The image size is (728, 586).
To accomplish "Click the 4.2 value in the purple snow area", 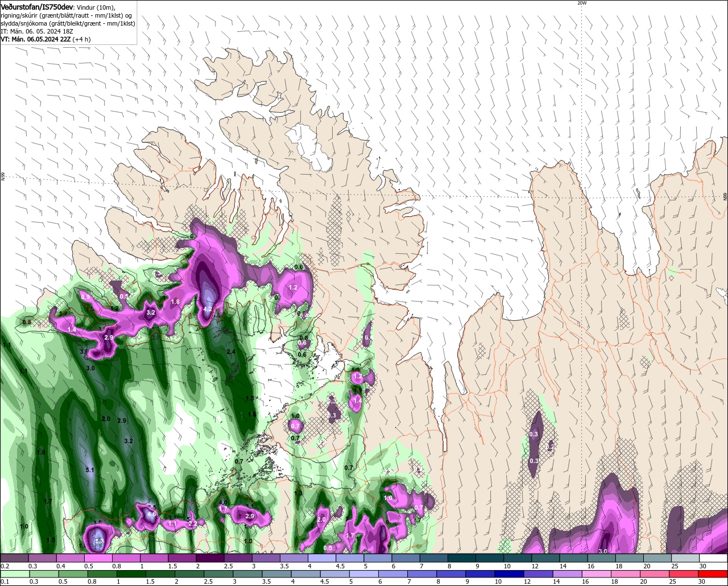I will point(208,309).
